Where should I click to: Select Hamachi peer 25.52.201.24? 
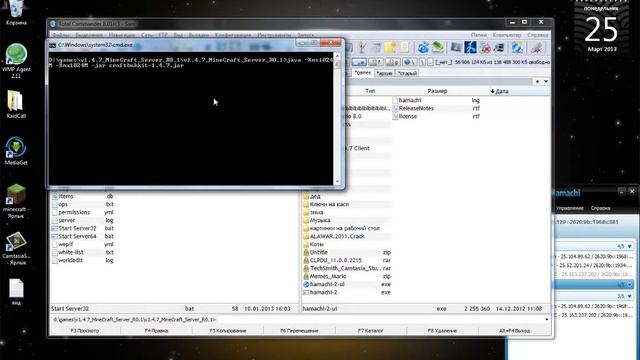click(594, 265)
